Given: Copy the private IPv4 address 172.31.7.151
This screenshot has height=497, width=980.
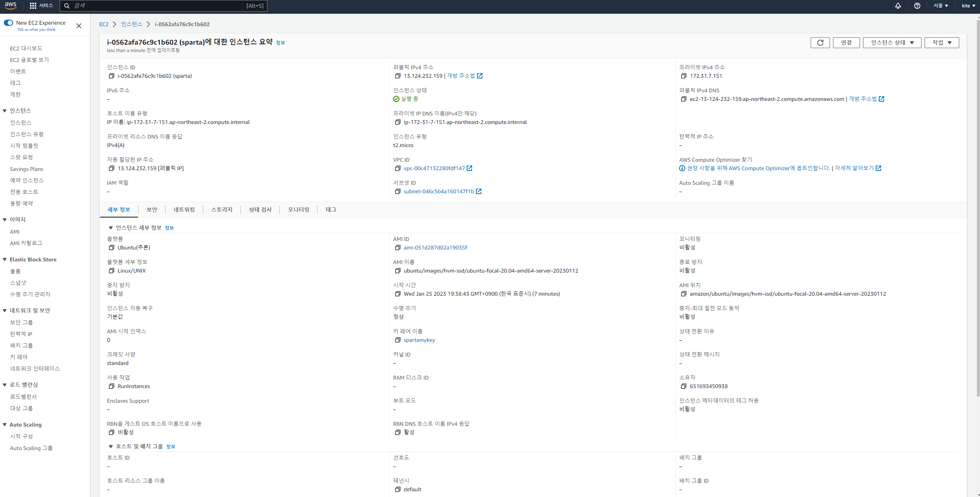Looking at the screenshot, I should click(x=684, y=76).
